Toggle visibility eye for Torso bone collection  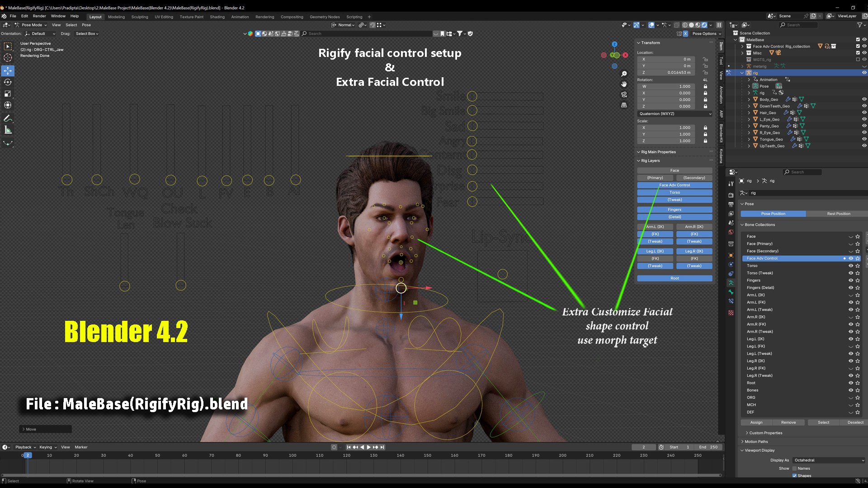point(850,266)
